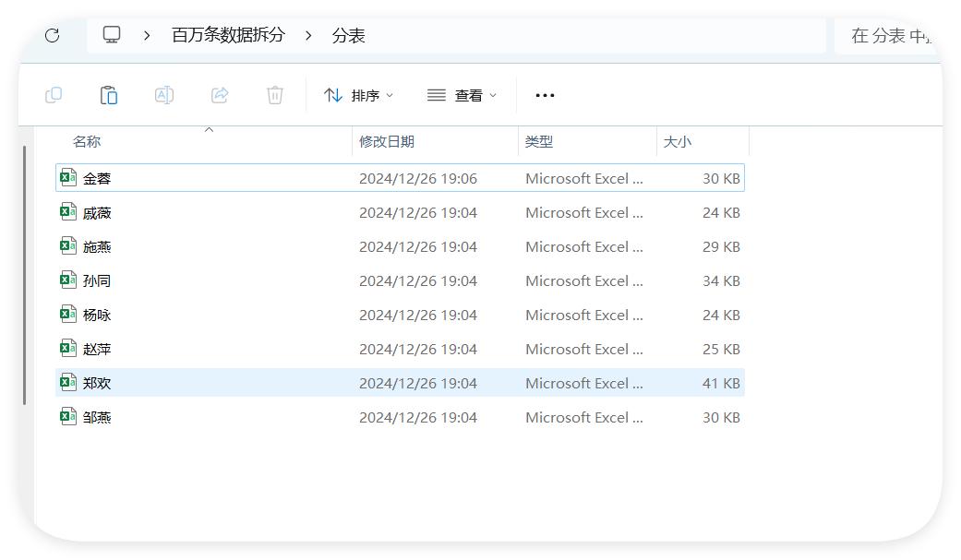Image resolution: width=961 pixels, height=560 pixels.
Task: Click the Paste toolbar icon
Action: pyautogui.click(x=109, y=95)
